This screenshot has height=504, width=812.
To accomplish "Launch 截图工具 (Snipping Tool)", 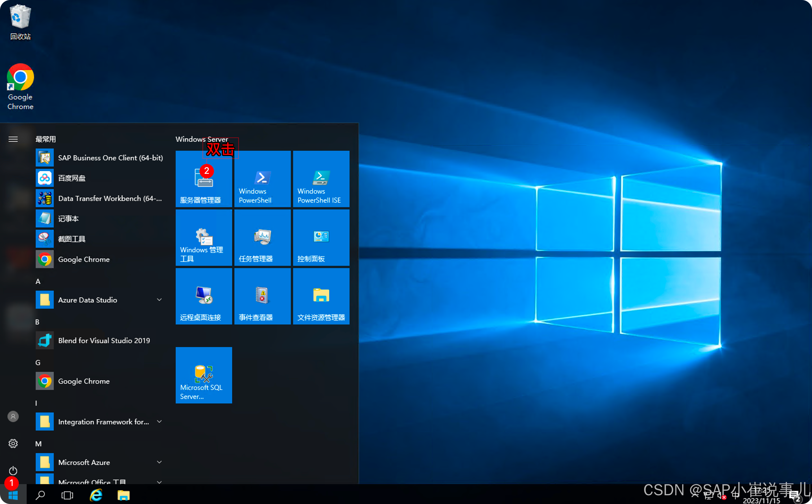I will 100,239.
